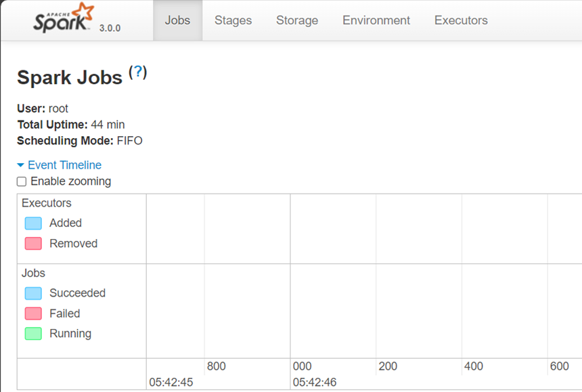View the Executors tab
The height and width of the screenshot is (392, 582).
point(461,20)
